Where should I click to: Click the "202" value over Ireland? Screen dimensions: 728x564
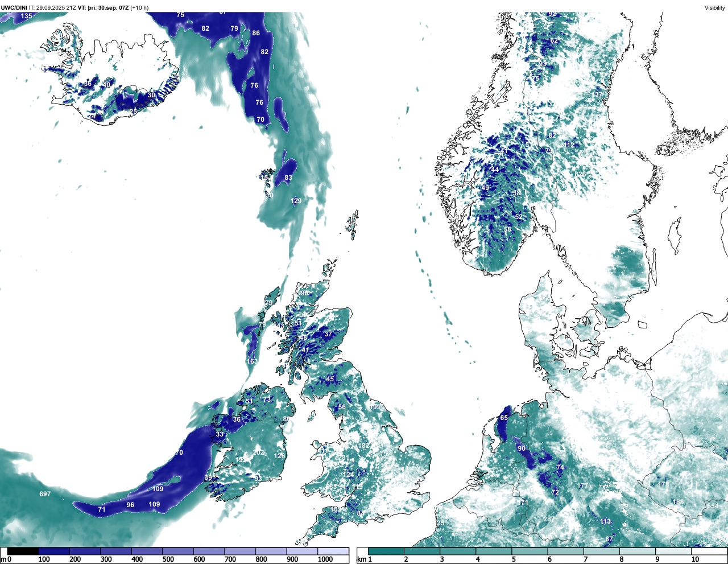click(x=259, y=452)
